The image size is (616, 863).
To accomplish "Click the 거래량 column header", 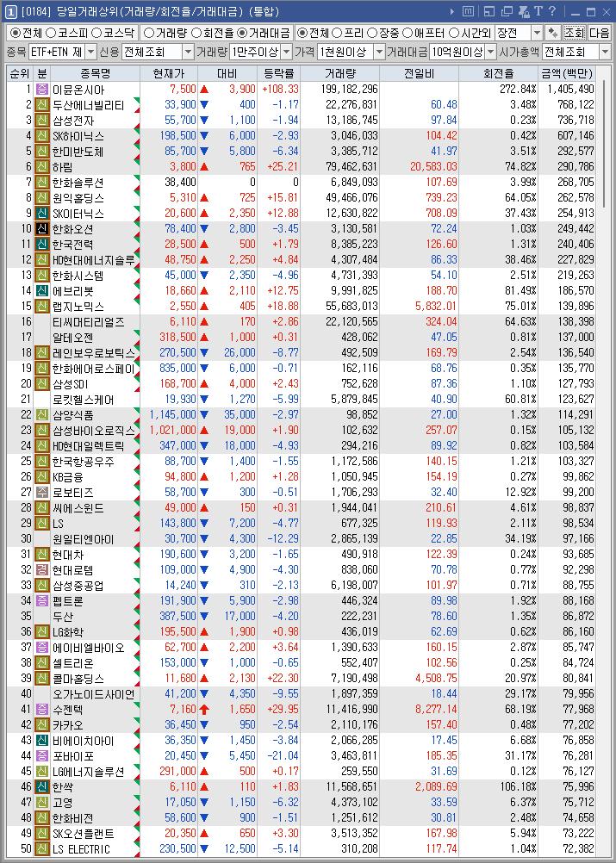I will [x=340, y=73].
